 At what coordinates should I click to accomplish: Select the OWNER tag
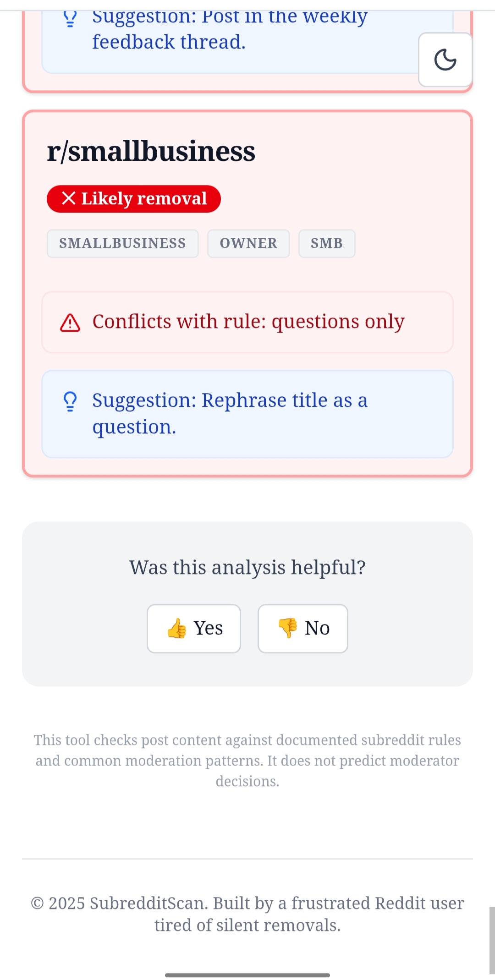(x=248, y=243)
